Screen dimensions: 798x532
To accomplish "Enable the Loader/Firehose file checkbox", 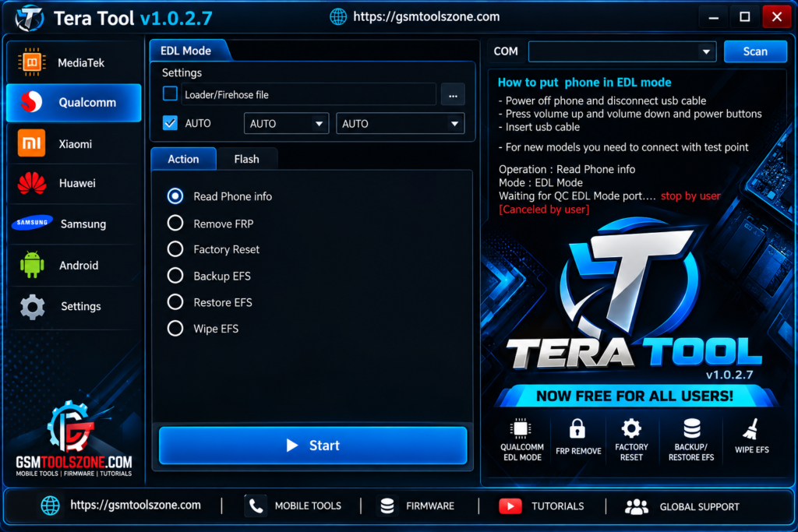I will (x=170, y=93).
